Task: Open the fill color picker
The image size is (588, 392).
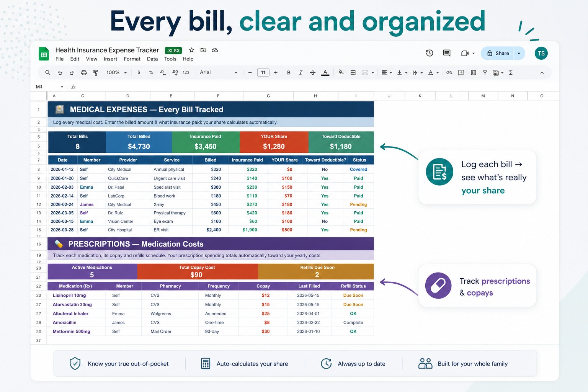Action: pos(341,72)
